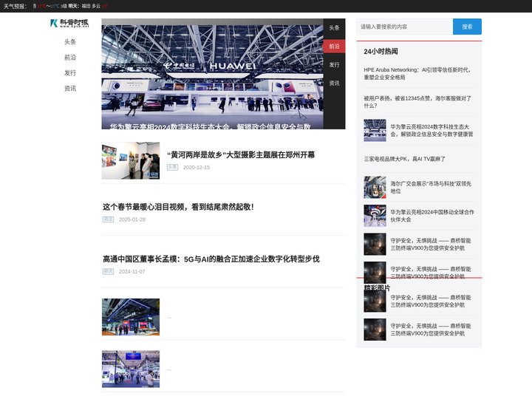Click the 科普时报 site logo
Image resolution: width=532 pixels, height=399 pixels.
point(69,23)
